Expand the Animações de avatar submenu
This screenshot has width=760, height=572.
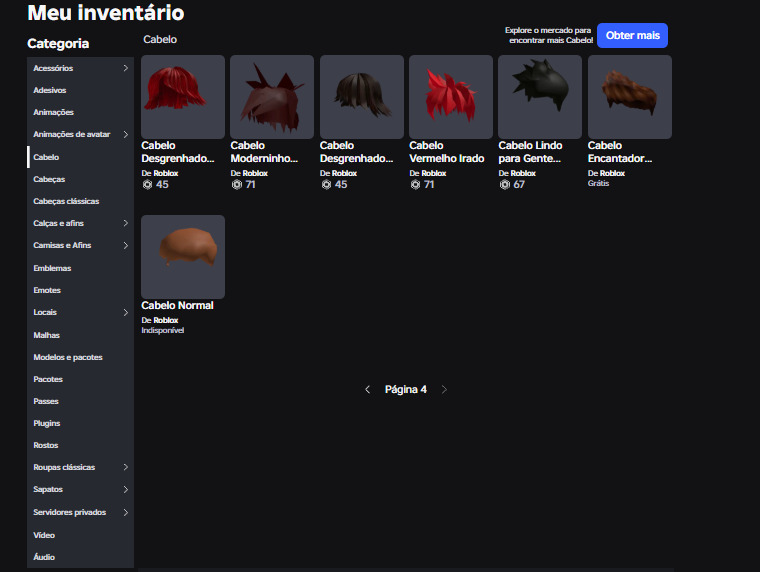point(125,135)
